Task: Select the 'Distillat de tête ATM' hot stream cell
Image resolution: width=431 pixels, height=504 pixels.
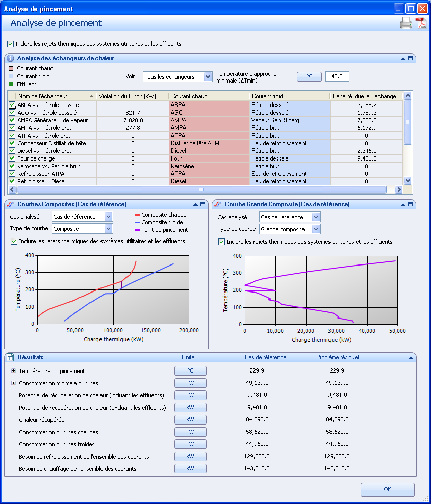Action: [209, 143]
